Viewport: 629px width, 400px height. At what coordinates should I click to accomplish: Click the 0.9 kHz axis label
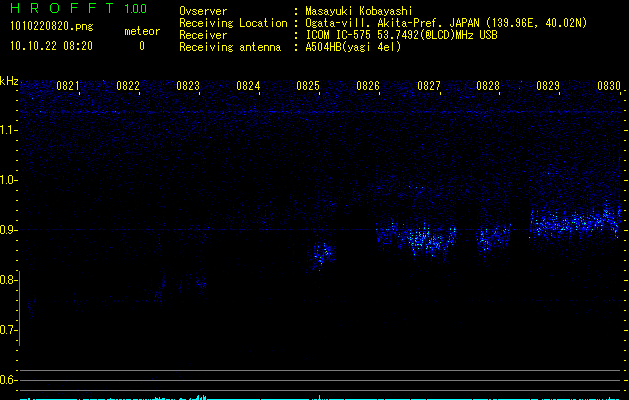point(8,230)
